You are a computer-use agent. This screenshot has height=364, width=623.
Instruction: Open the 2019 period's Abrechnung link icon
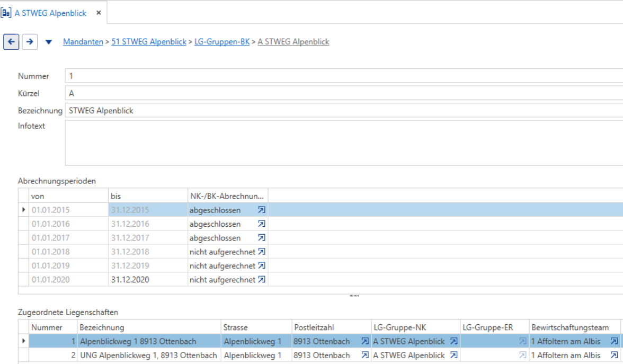(262, 265)
